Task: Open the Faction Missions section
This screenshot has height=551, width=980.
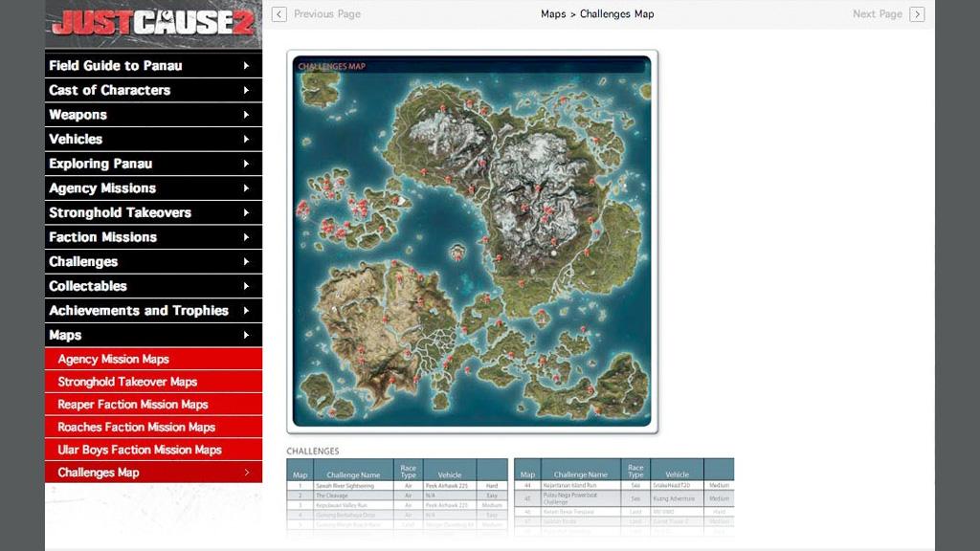Action: tap(153, 237)
